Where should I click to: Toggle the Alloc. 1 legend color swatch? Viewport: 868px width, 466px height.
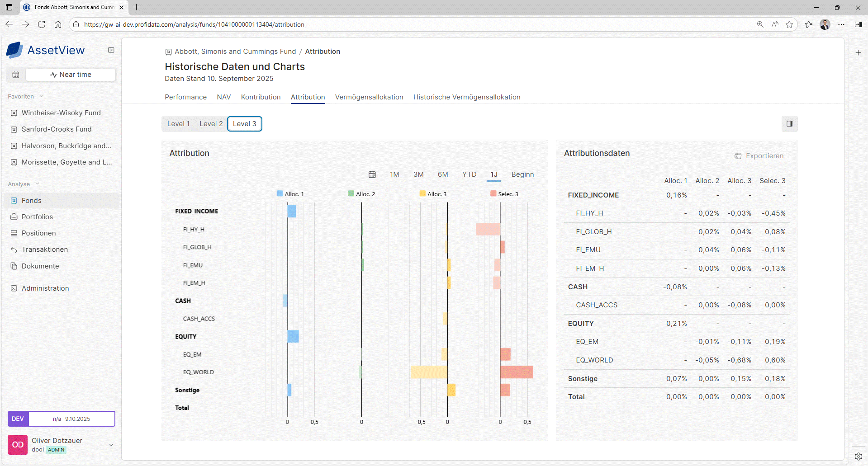click(x=280, y=194)
